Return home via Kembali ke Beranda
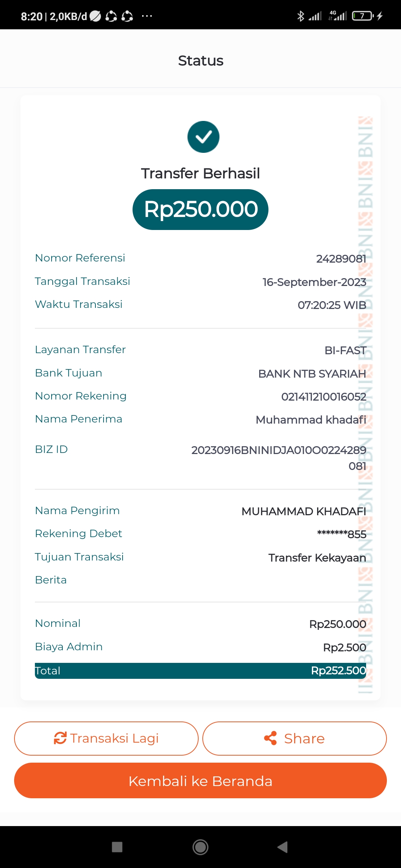The height and width of the screenshot is (868, 401). 200,780
